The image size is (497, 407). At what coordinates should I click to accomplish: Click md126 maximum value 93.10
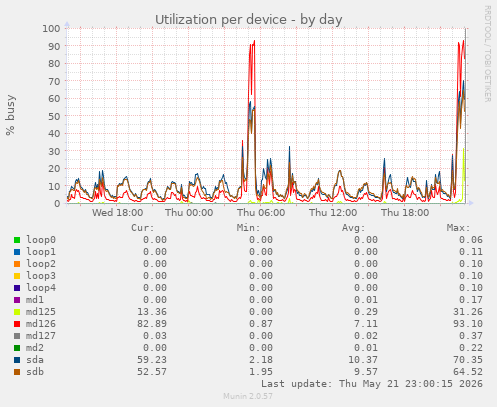(x=468, y=324)
